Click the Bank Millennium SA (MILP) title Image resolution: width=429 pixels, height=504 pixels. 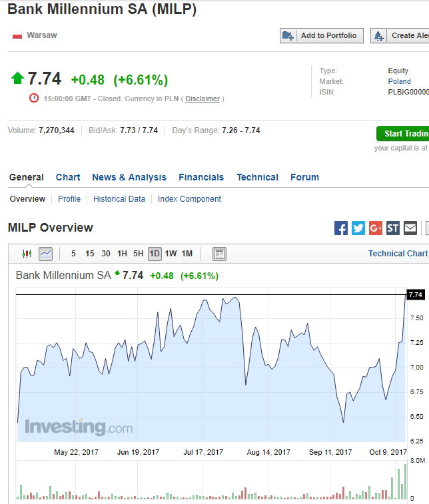(x=102, y=9)
